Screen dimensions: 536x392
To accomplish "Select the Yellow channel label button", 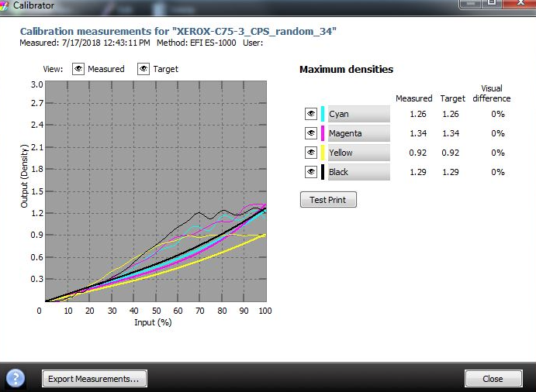I will (x=359, y=153).
